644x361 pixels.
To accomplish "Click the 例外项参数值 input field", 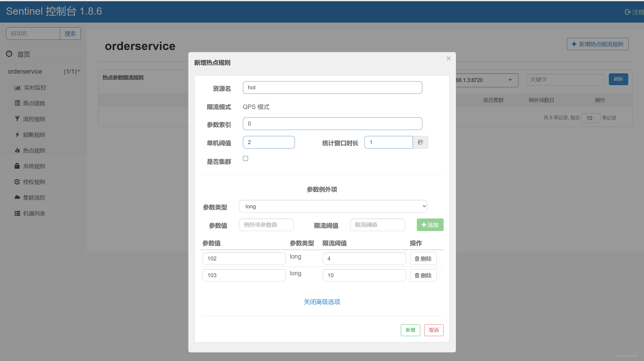I will (x=266, y=225).
